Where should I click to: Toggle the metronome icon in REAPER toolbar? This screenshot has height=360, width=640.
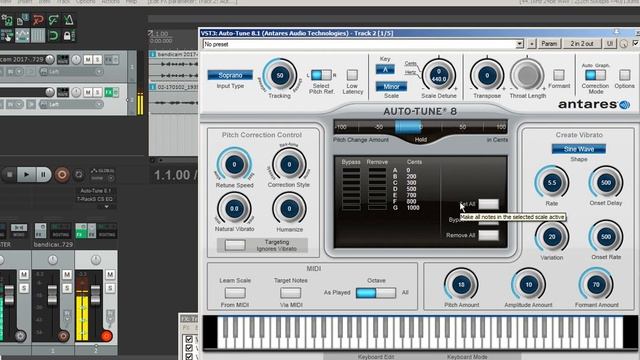pyautogui.click(x=69, y=19)
